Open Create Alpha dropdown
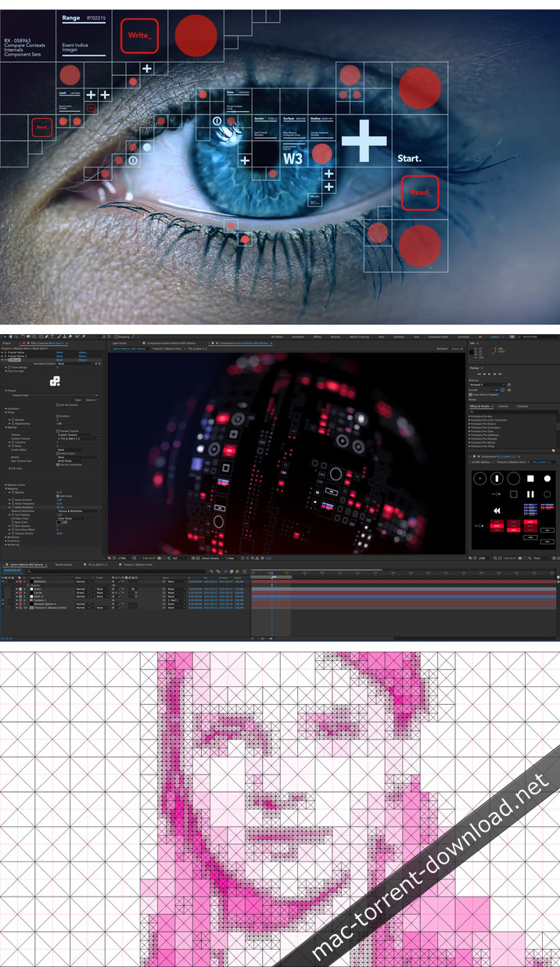 tap(70, 450)
